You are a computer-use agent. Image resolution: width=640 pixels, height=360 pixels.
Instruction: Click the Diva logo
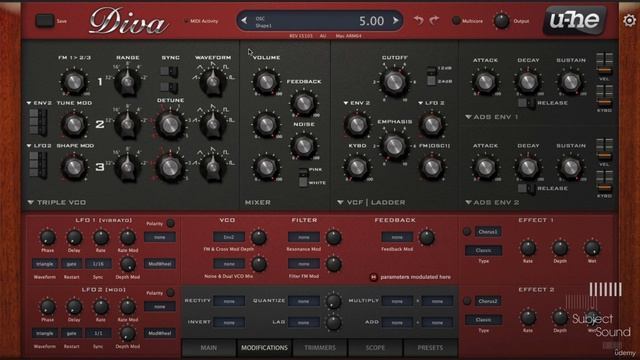[128, 21]
